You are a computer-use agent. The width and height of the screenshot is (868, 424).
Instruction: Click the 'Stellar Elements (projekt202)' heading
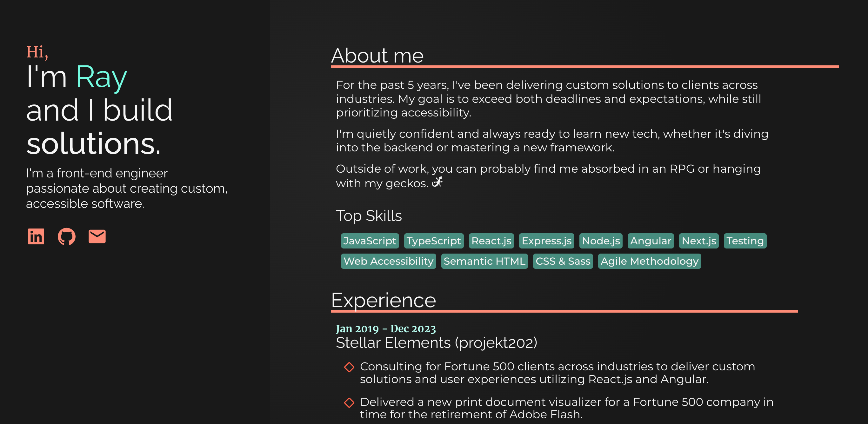pyautogui.click(x=436, y=342)
